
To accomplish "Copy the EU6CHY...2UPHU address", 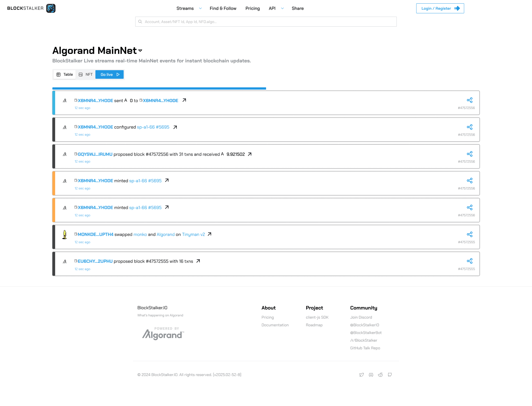I will pyautogui.click(x=76, y=261).
